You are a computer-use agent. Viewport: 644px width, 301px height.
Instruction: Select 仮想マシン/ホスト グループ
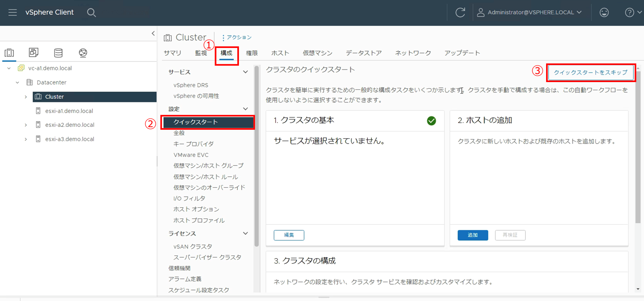[209, 165]
